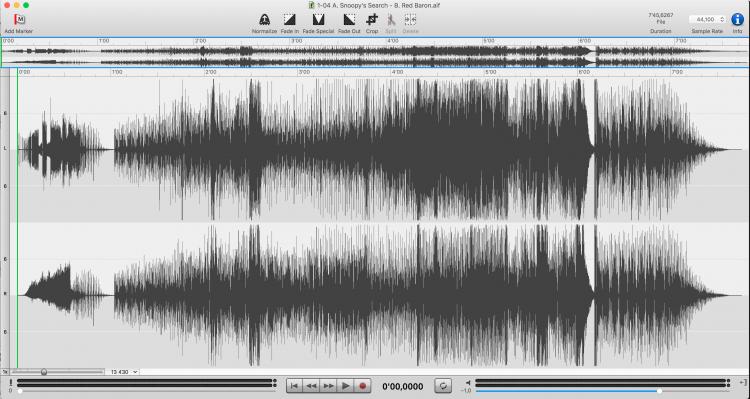The height and width of the screenshot is (399, 750).
Task: Open the zoom level dropdown below waveform
Action: point(124,372)
